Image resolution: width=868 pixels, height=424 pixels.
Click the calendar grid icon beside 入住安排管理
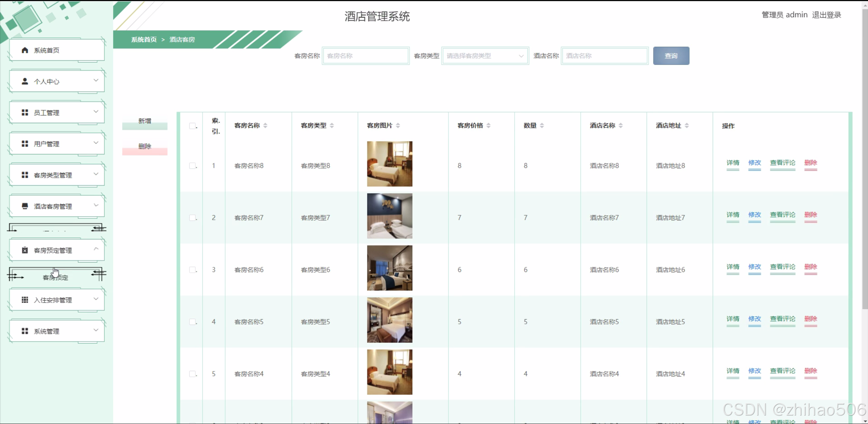point(25,300)
